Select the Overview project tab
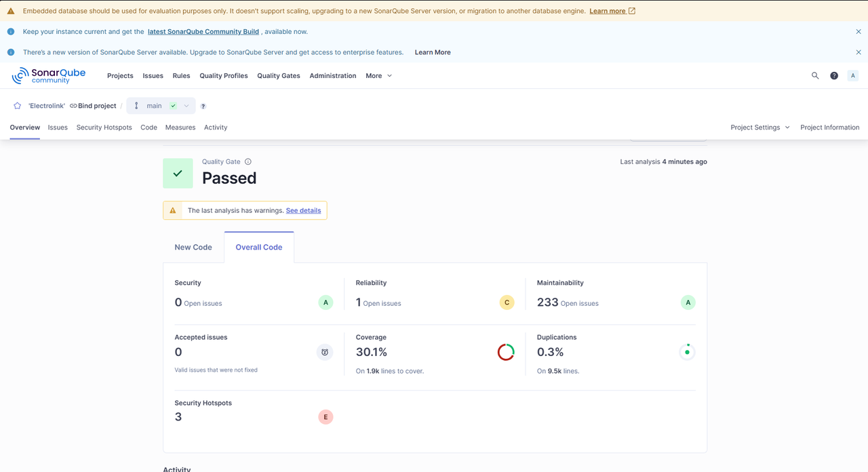 click(25, 127)
